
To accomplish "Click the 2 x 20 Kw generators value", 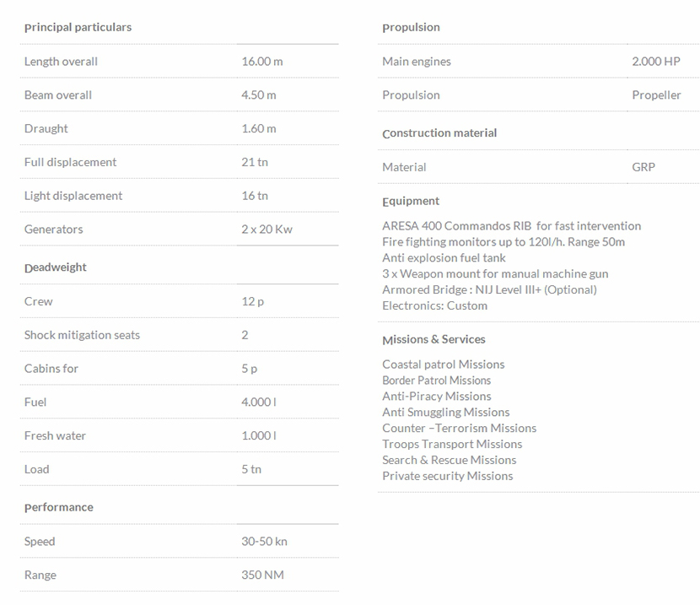I will 267,230.
